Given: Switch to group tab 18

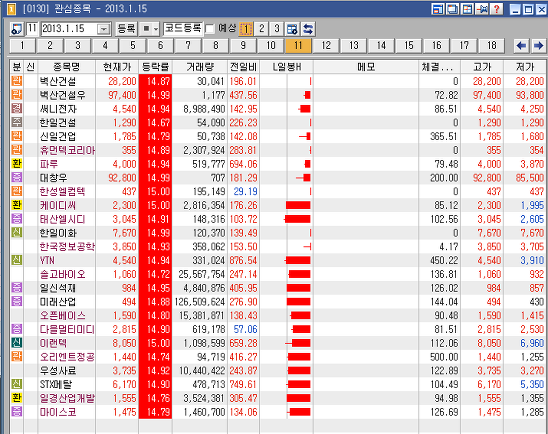Looking at the screenshot, I should coord(492,45).
